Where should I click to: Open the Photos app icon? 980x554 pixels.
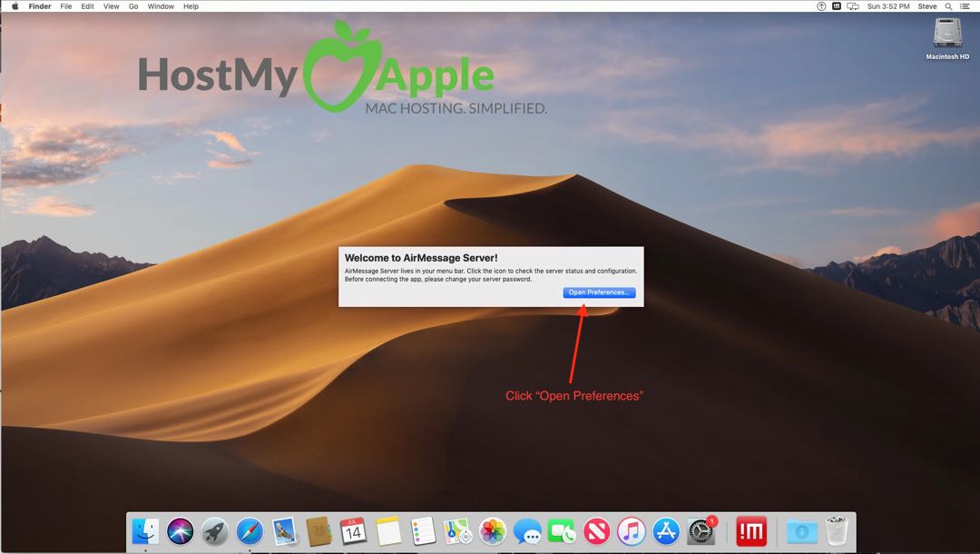pyautogui.click(x=493, y=531)
